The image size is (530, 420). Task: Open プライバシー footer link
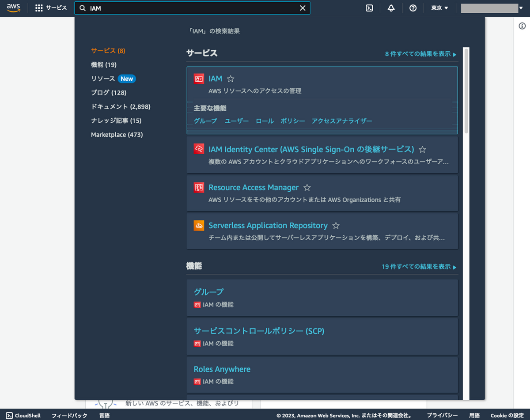[442, 416]
